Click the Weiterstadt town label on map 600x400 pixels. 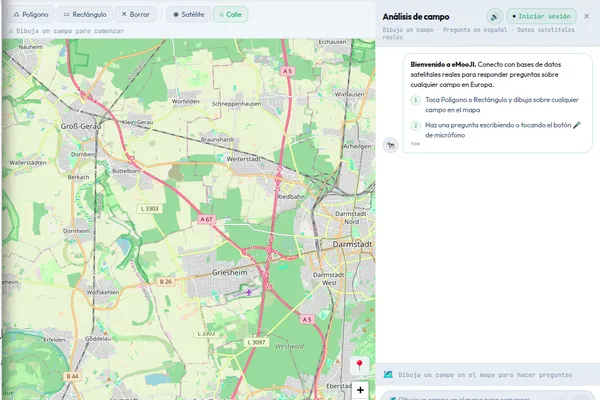(x=243, y=159)
